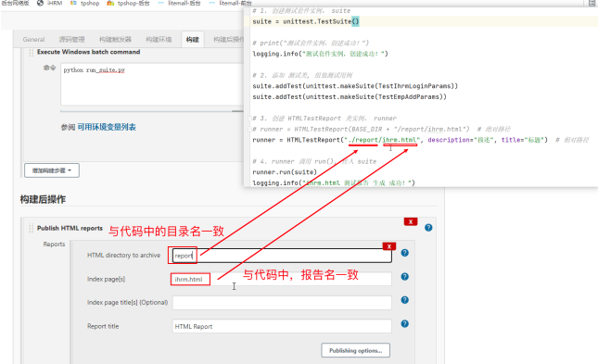This screenshot has height=364, width=598.
Task: Open help for Report title
Action: tap(404, 323)
